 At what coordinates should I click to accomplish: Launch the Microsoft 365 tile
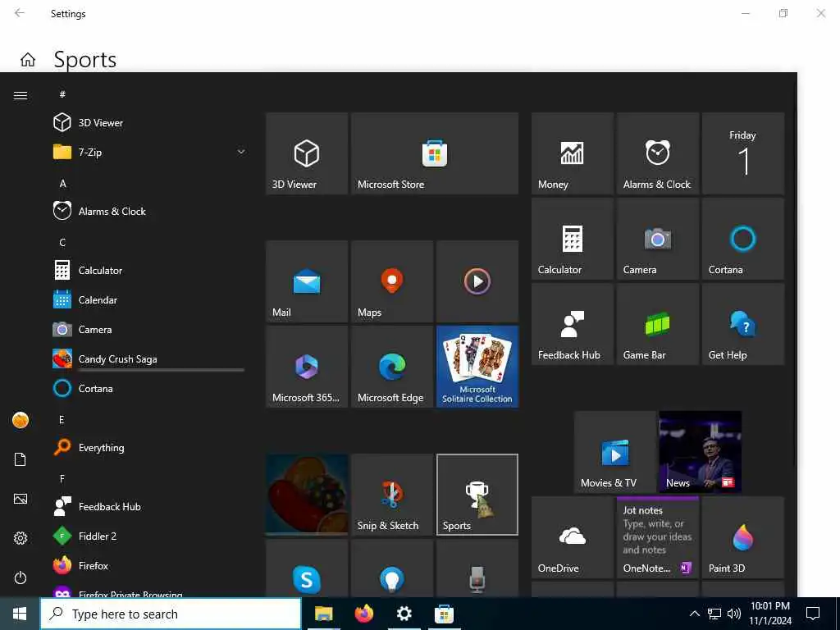[x=307, y=367]
